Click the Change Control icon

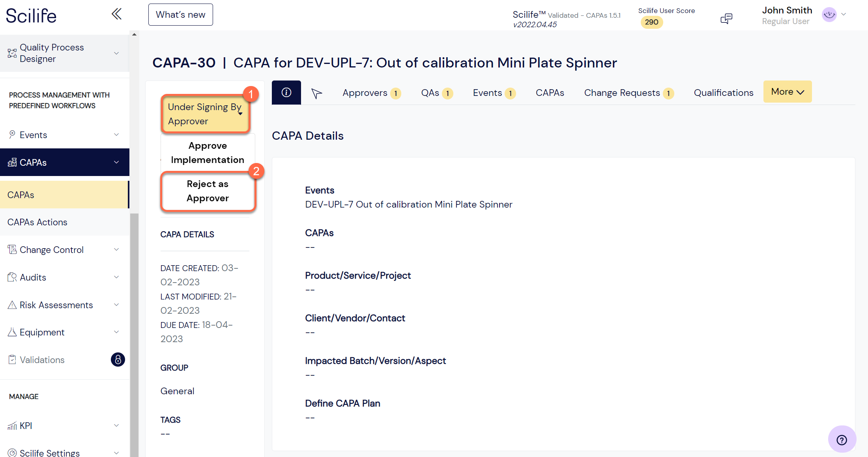(12, 249)
